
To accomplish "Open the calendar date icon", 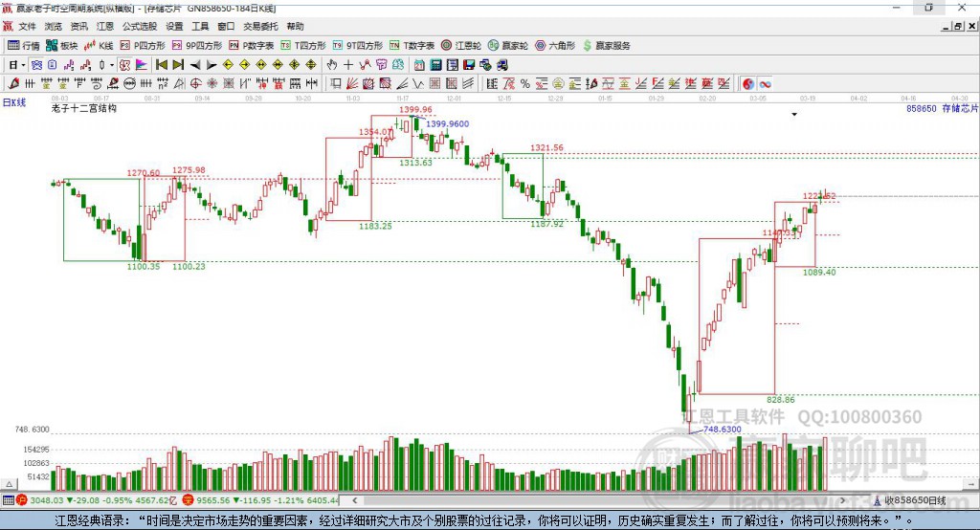I will pyautogui.click(x=419, y=65).
